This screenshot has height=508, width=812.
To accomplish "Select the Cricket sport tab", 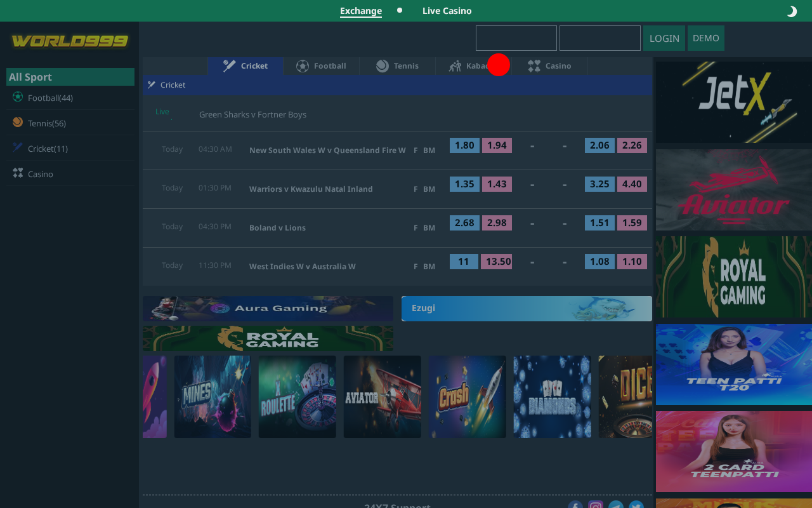I will point(245,66).
